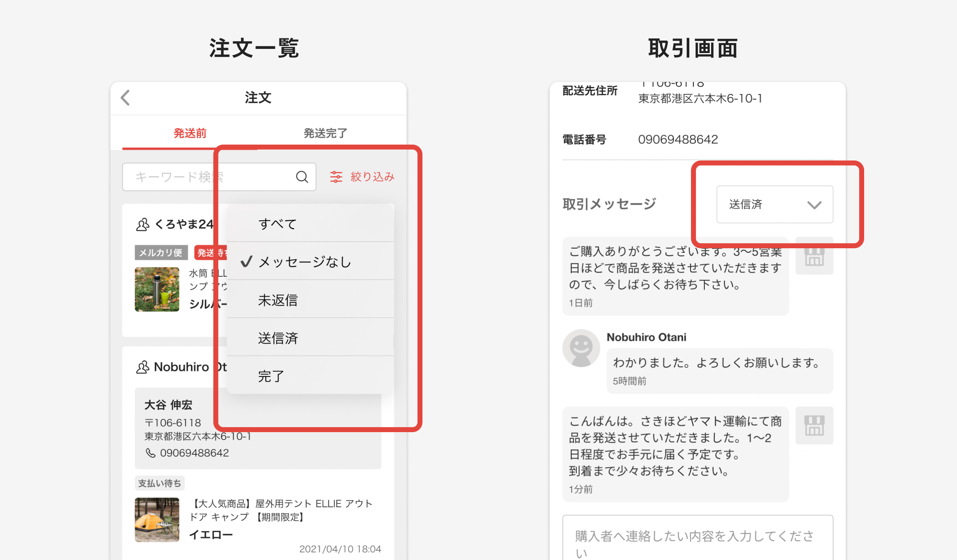Select 完了 in filter menu
Viewport: 957px width, 560px height.
pyautogui.click(x=310, y=376)
